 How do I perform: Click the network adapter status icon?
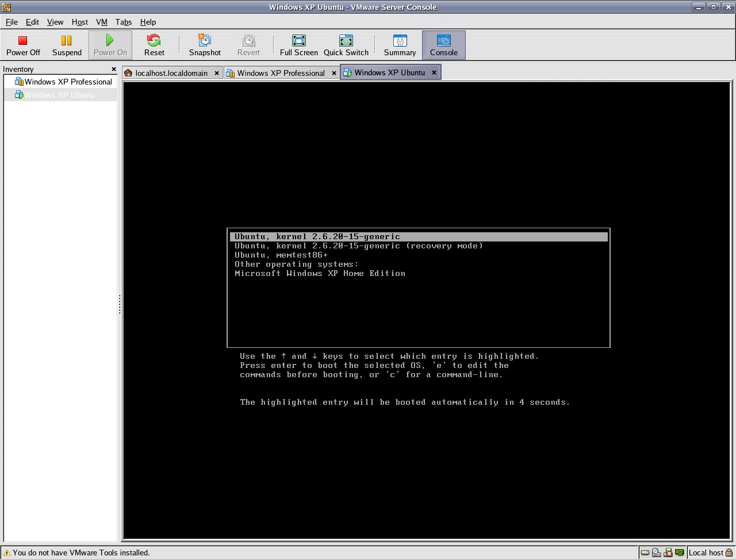pyautogui.click(x=680, y=553)
